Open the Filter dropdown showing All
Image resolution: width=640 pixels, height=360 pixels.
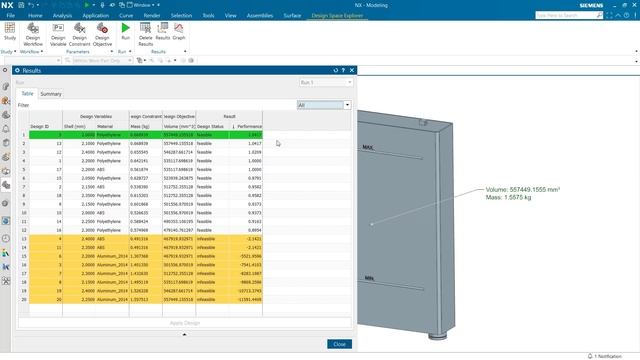tap(324, 105)
